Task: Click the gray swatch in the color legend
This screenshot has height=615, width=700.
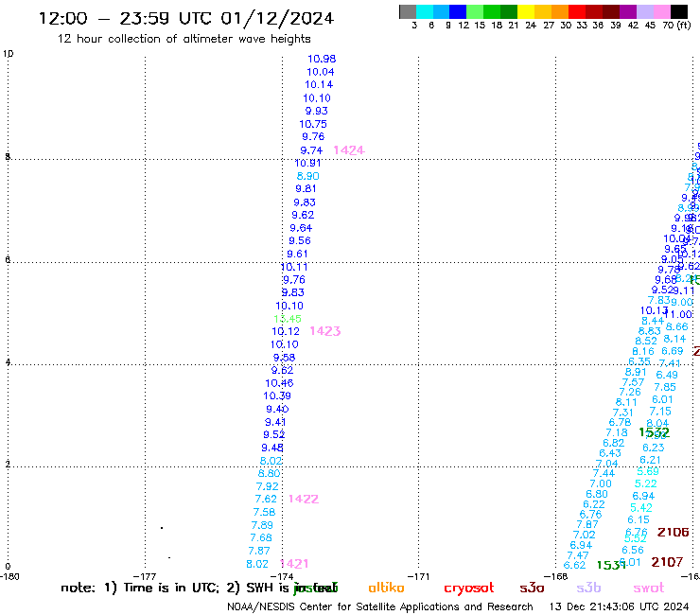Action: pos(408,11)
